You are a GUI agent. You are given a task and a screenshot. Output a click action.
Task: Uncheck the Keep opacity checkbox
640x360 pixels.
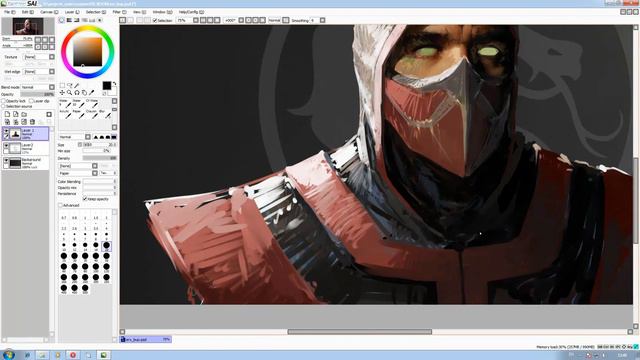(85, 199)
